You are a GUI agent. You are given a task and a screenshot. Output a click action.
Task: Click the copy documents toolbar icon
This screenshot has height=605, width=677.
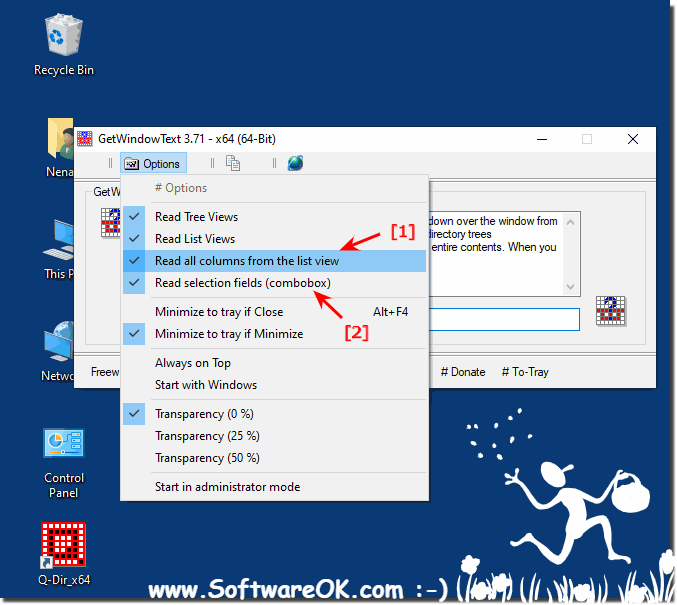pyautogui.click(x=233, y=163)
